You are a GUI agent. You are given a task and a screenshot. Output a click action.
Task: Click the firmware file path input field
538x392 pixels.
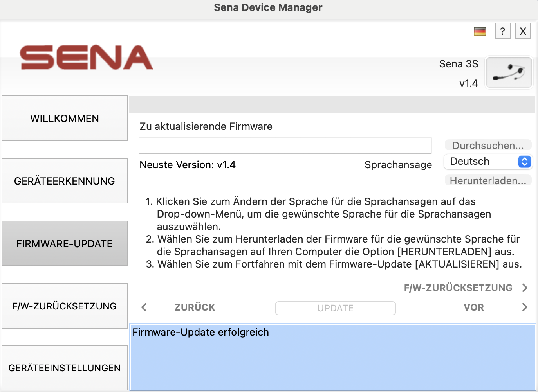click(285, 146)
